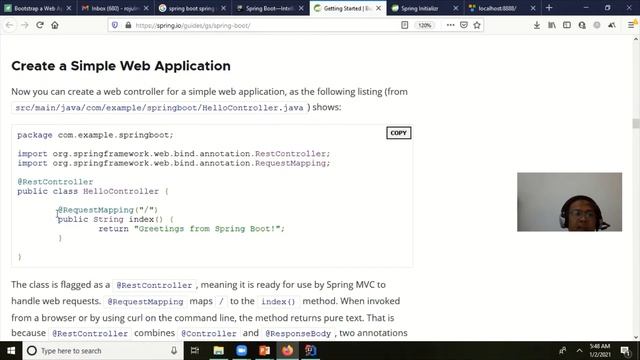640x360 pixels.
Task: Click the public class HelloController line
Action: click(93, 191)
